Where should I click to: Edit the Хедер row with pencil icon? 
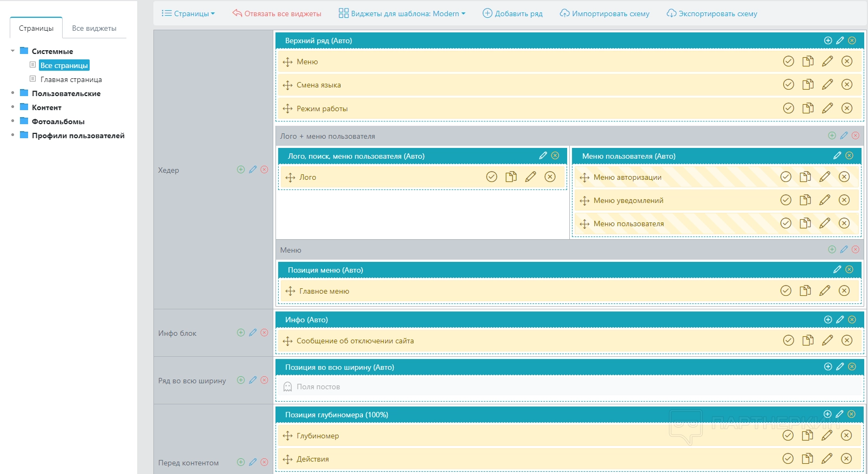tap(252, 170)
